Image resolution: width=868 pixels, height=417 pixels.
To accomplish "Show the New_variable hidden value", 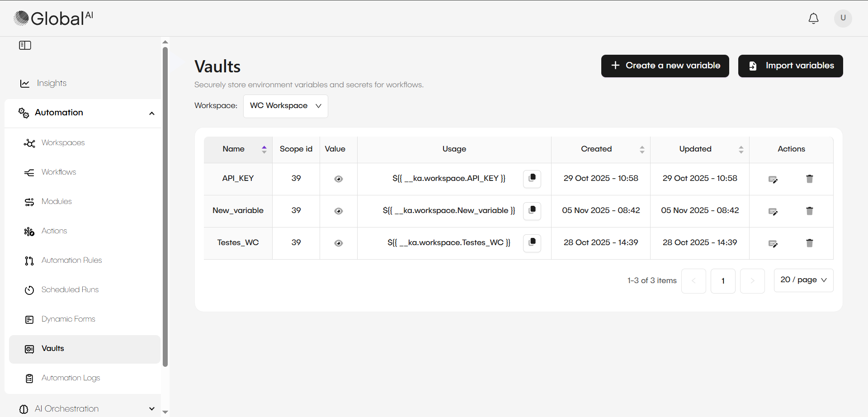I will (x=338, y=211).
